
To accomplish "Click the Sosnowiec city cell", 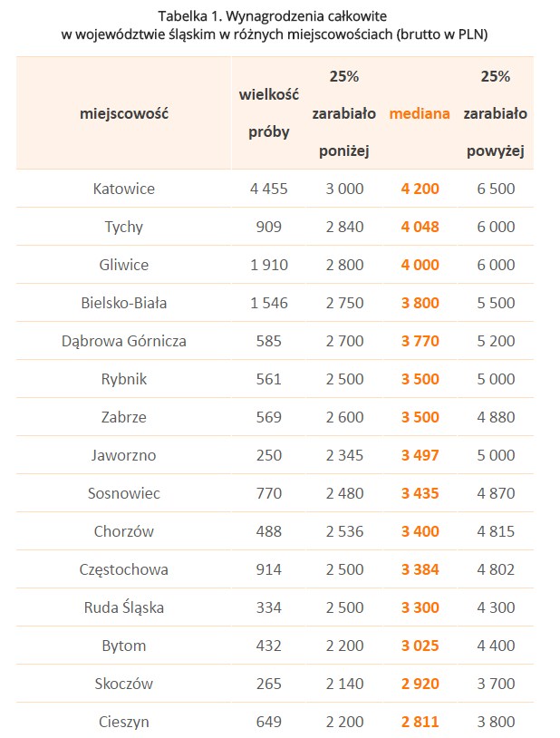I will pyautogui.click(x=124, y=493).
